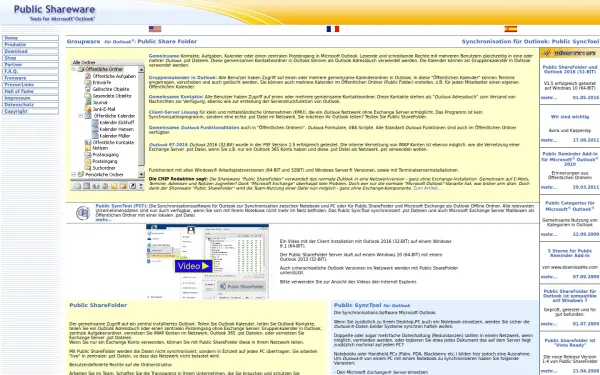Image resolution: width=600 pixels, height=375 pixels.
Task: Click mehr... next to date 01.07.2009
Action: [549, 324]
